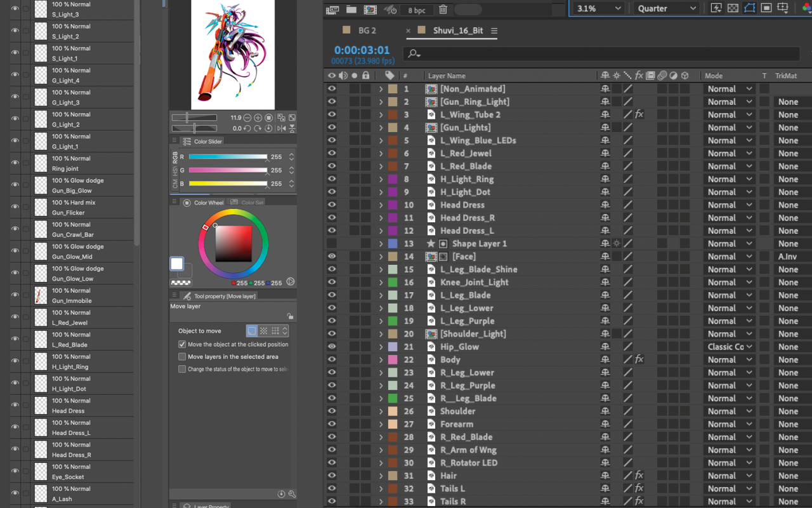Hide the Head Dress layer in timeline
812x508 pixels.
pos(331,205)
